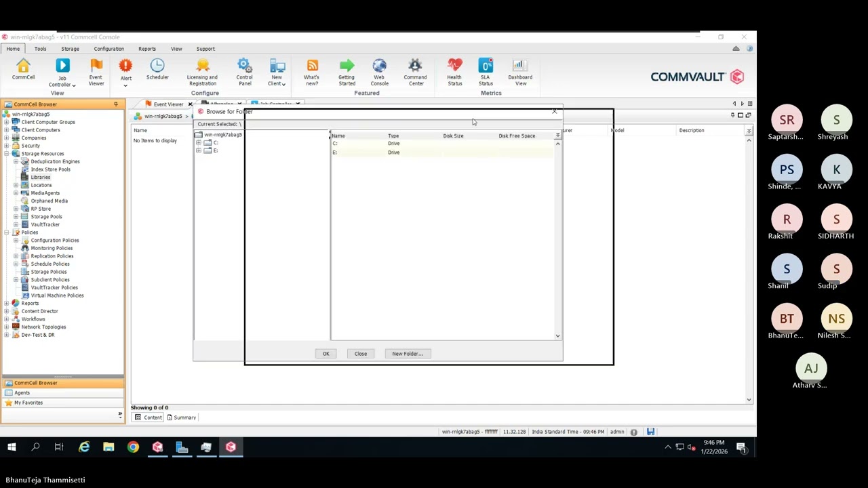Click participant avatar NS Nilesh

[836, 319]
